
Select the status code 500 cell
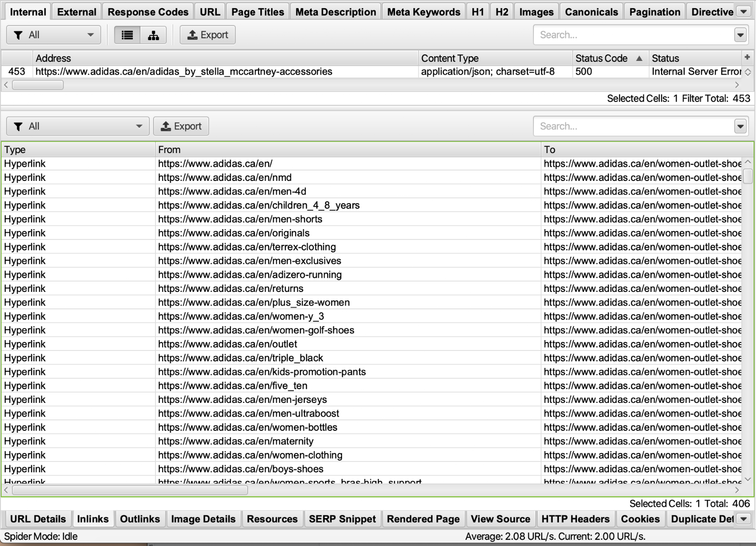(610, 72)
